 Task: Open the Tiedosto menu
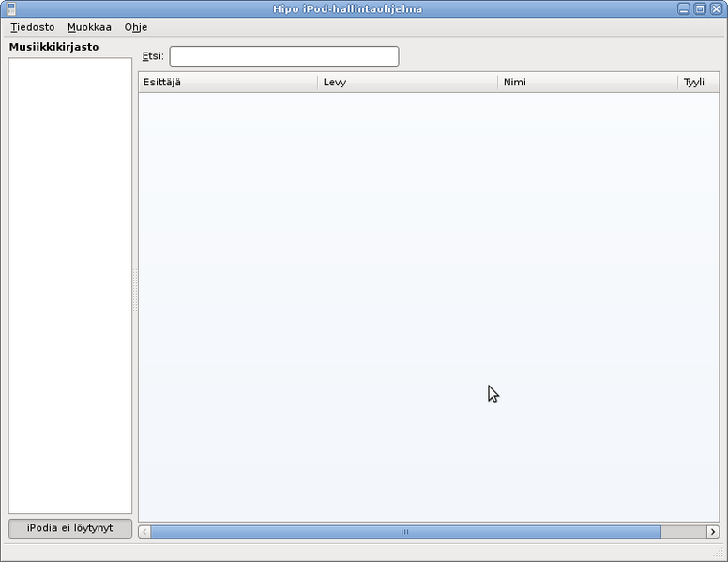[33, 27]
